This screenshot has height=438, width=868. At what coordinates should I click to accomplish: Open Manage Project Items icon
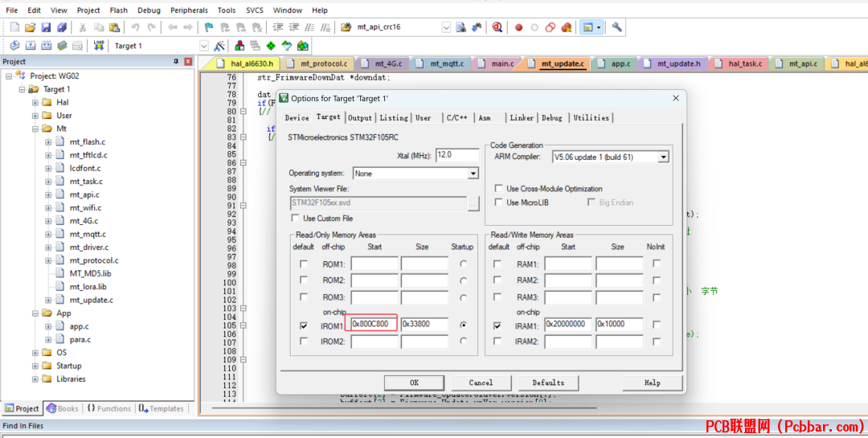(x=240, y=45)
